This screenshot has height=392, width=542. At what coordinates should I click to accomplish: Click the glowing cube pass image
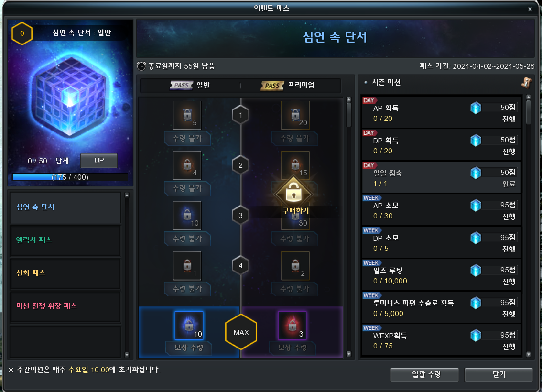71,97
